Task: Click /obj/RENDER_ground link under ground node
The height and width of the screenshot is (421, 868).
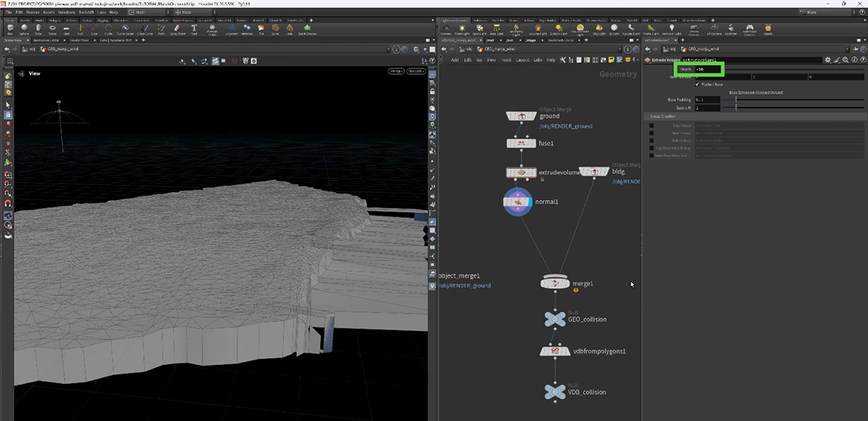Action: 566,126
